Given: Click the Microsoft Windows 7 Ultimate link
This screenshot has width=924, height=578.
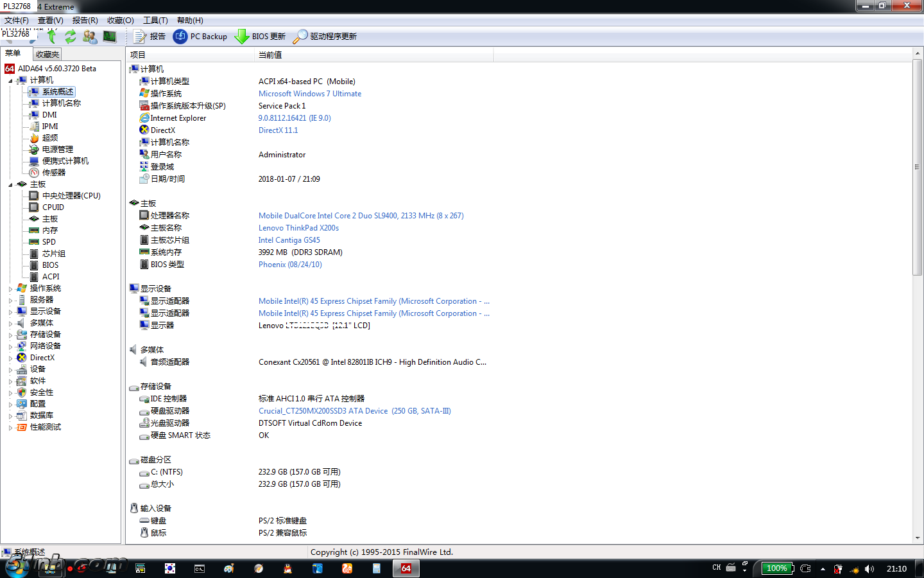Looking at the screenshot, I should [309, 94].
